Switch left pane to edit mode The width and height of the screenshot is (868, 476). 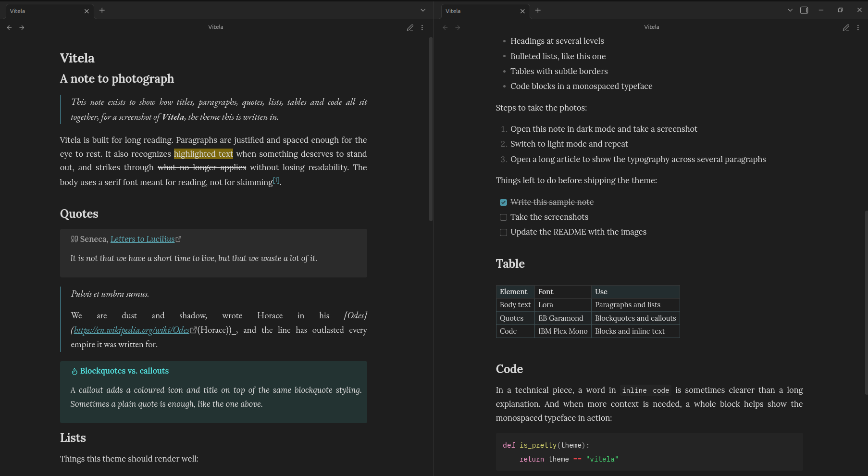(410, 27)
